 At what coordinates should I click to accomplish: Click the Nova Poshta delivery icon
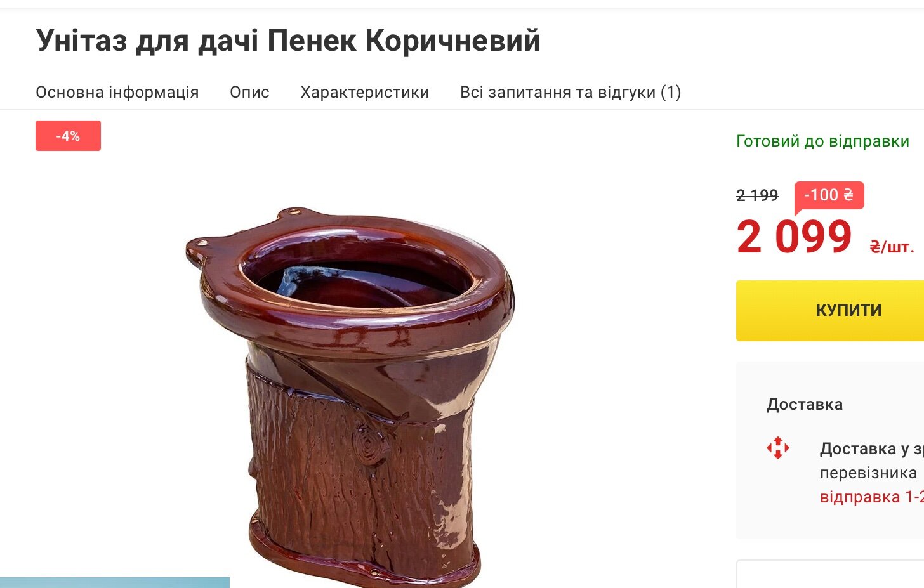(778, 448)
